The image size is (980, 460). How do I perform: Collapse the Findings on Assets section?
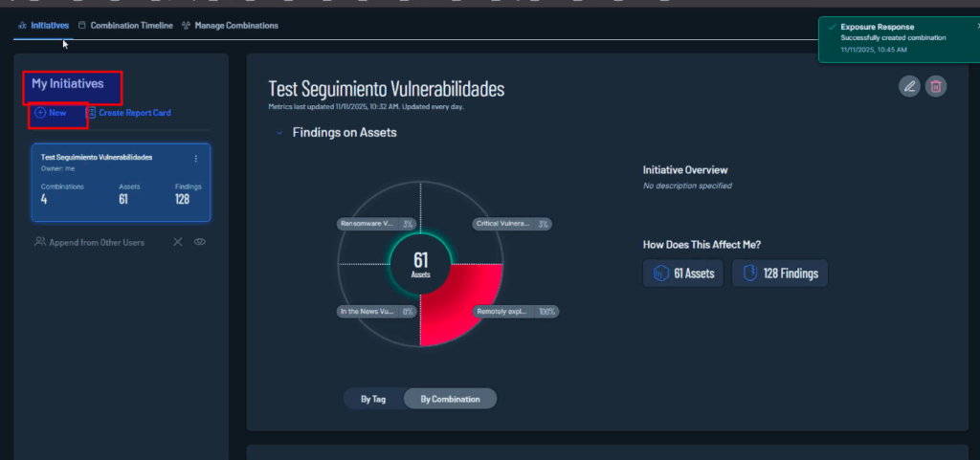click(278, 133)
